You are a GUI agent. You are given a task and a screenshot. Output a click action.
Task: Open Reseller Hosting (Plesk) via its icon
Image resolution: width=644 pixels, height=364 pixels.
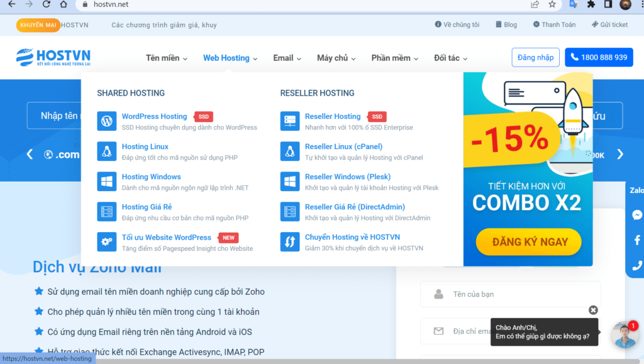pyautogui.click(x=289, y=181)
